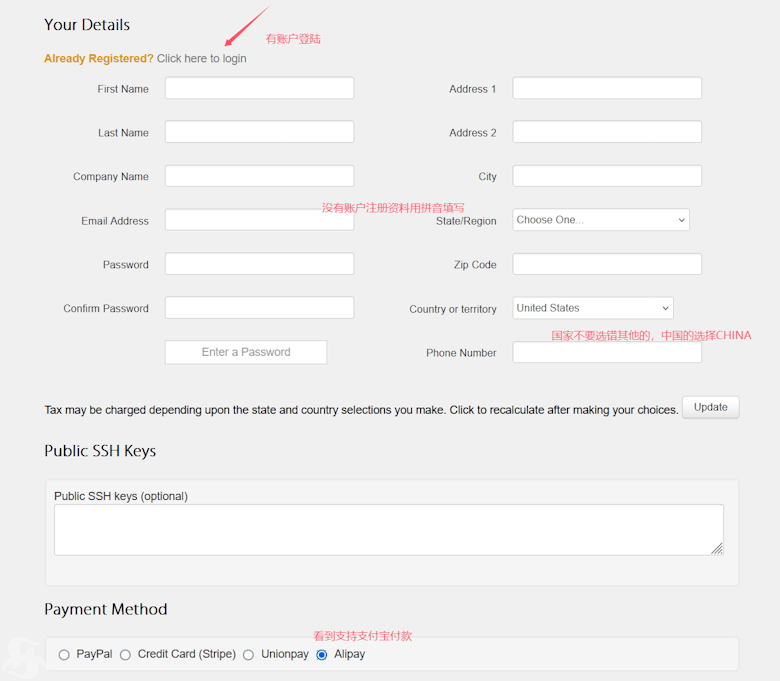780x681 pixels.
Task: Click the Zip Code field
Action: point(607,264)
